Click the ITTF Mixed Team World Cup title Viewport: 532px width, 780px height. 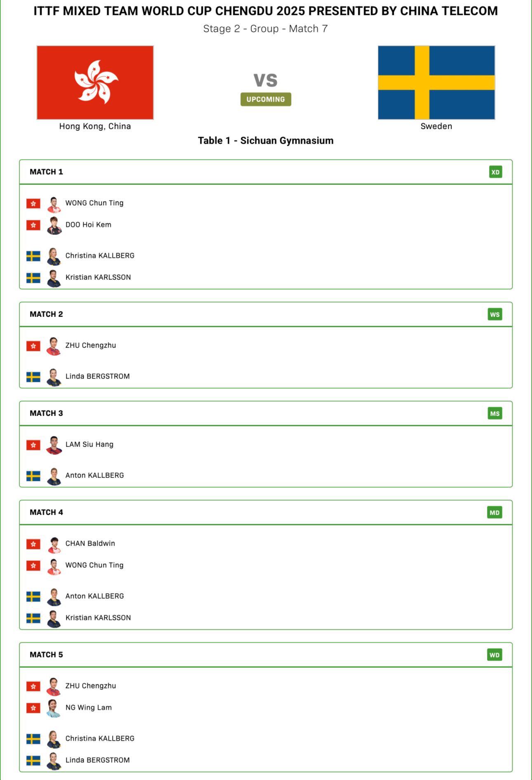[x=266, y=11]
